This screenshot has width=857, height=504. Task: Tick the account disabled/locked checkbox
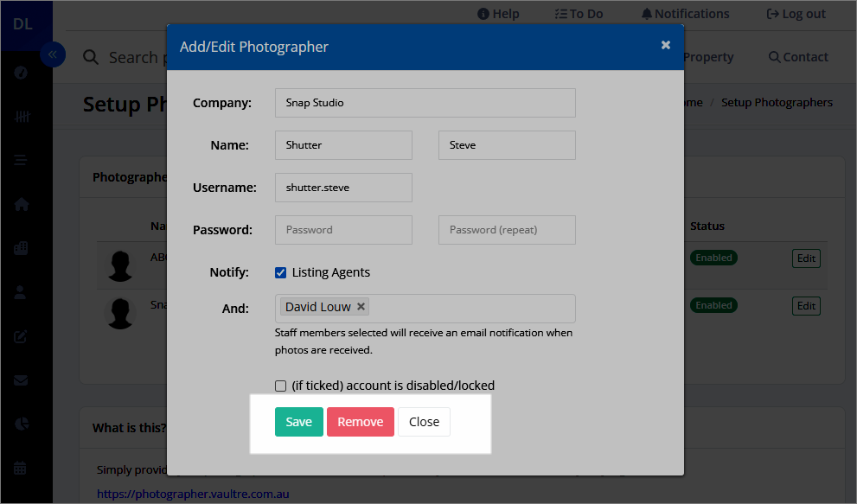(x=280, y=386)
